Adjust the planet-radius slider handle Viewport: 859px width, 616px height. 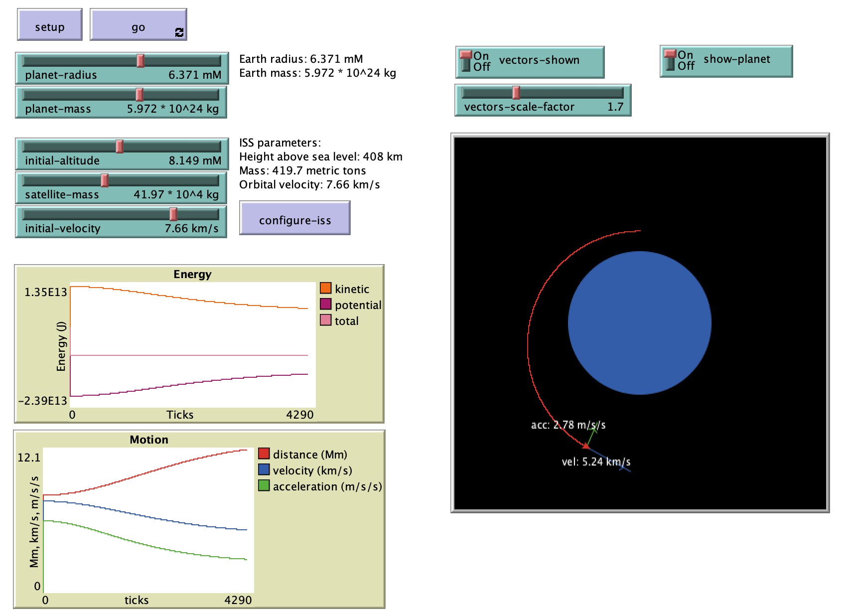[x=140, y=60]
